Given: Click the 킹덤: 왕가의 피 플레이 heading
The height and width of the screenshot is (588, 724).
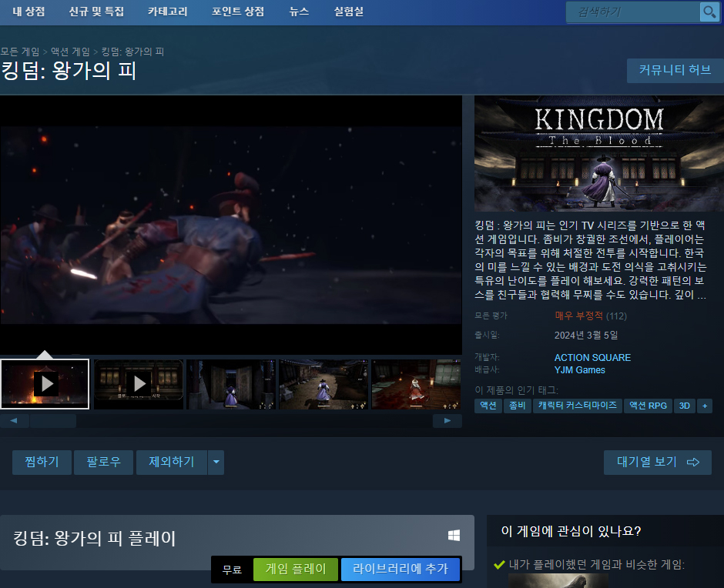Looking at the screenshot, I should tap(94, 539).
